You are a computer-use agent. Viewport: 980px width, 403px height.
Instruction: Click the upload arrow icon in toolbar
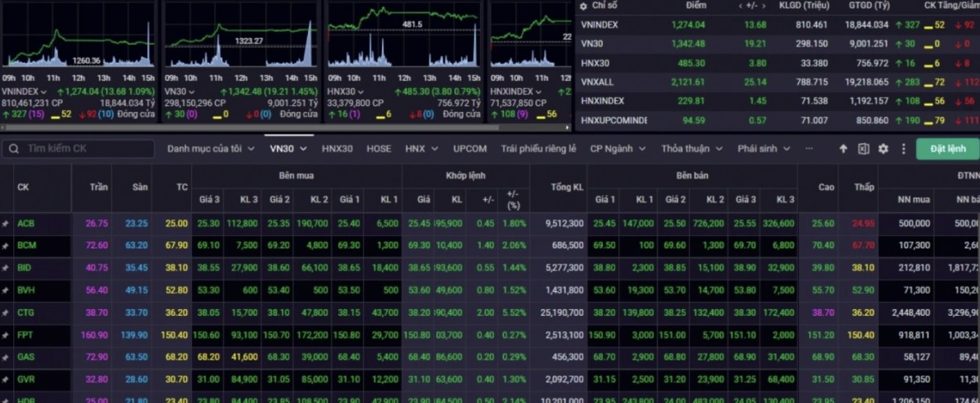[x=844, y=149]
